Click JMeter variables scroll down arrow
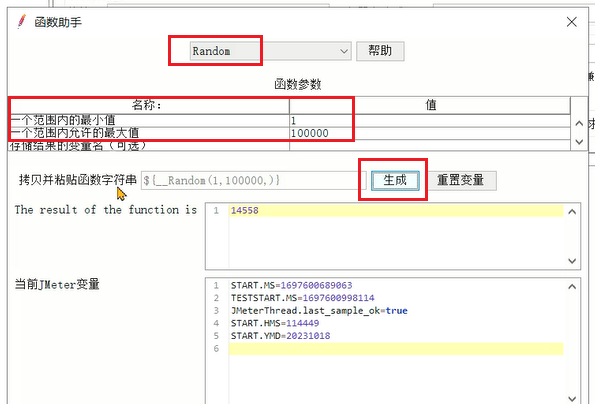This screenshot has height=404, width=595. click(572, 398)
